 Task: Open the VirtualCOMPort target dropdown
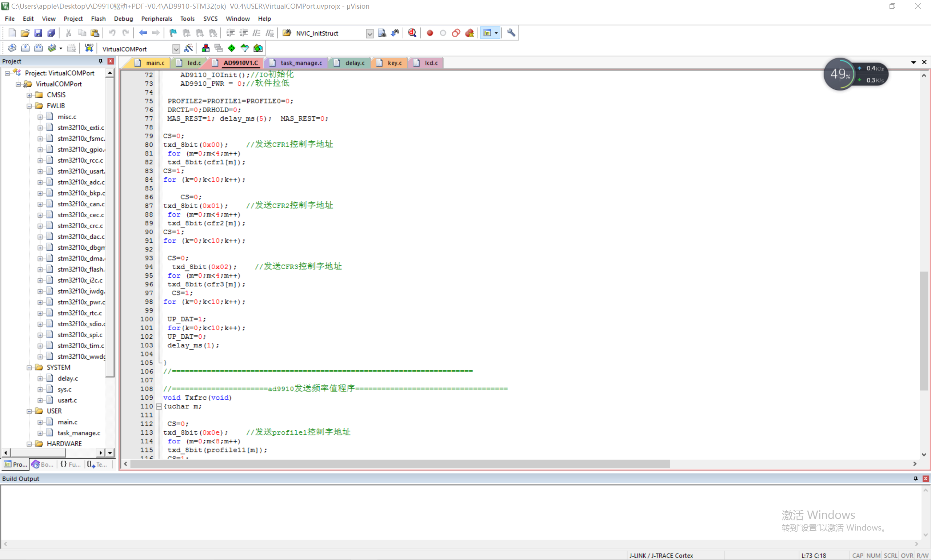176,49
